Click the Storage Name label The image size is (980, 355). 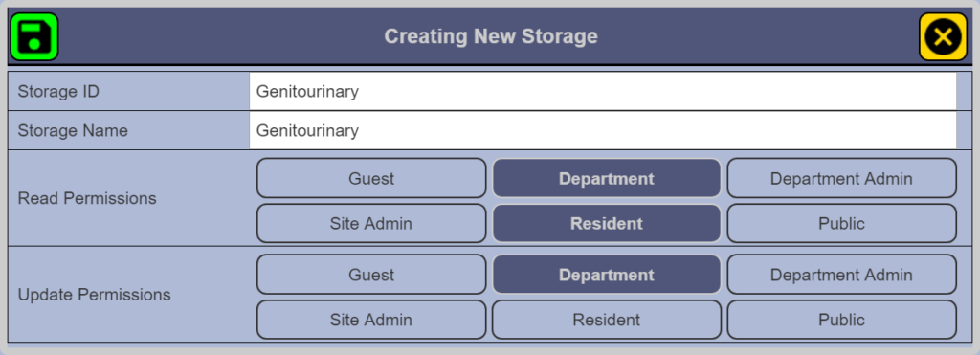pos(73,131)
